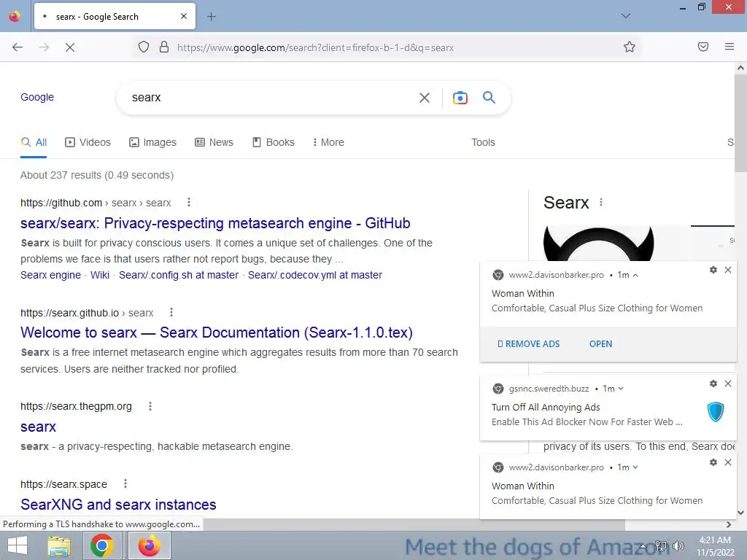Switch to the Images tab

(x=153, y=142)
